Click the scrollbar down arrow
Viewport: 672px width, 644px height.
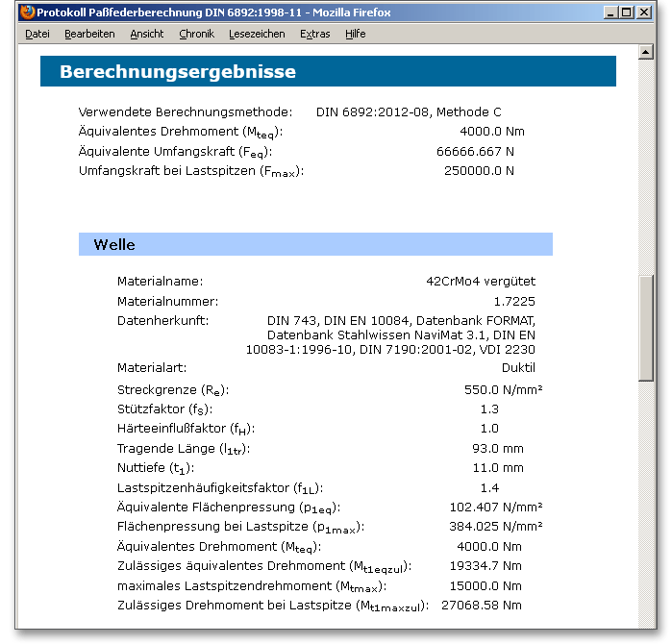645,620
